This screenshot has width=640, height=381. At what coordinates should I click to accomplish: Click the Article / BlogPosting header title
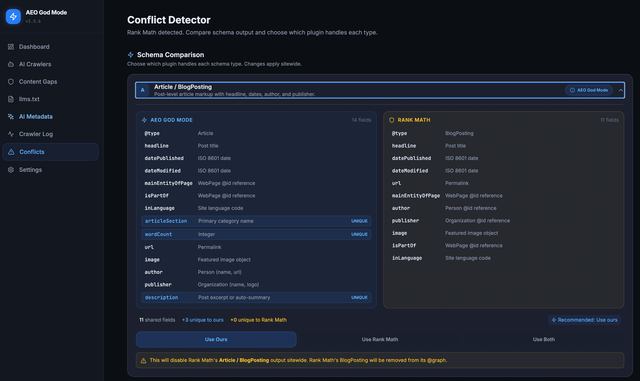tap(183, 87)
